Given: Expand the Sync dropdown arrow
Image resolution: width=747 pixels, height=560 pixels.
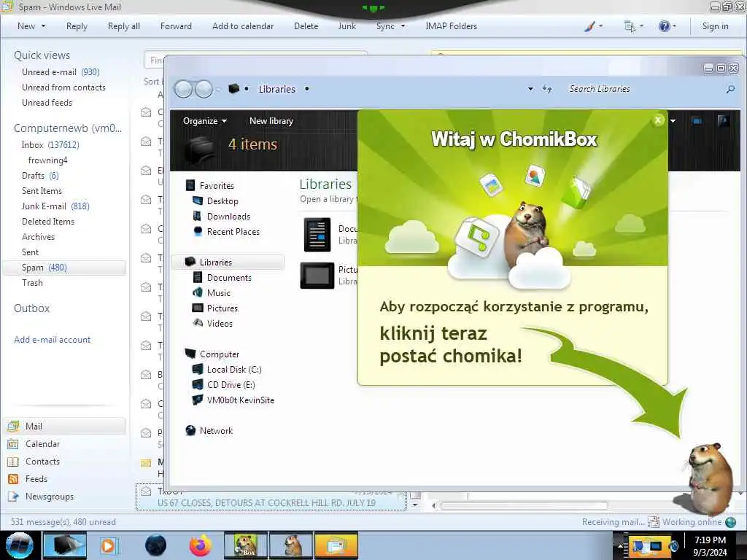Looking at the screenshot, I should 403,26.
